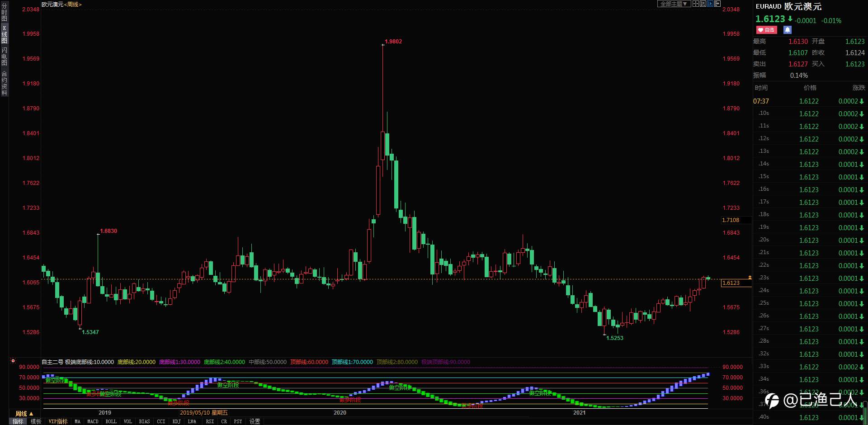The height and width of the screenshot is (425, 868).
Task: Select the 07:37 tick row
Action: (x=809, y=101)
